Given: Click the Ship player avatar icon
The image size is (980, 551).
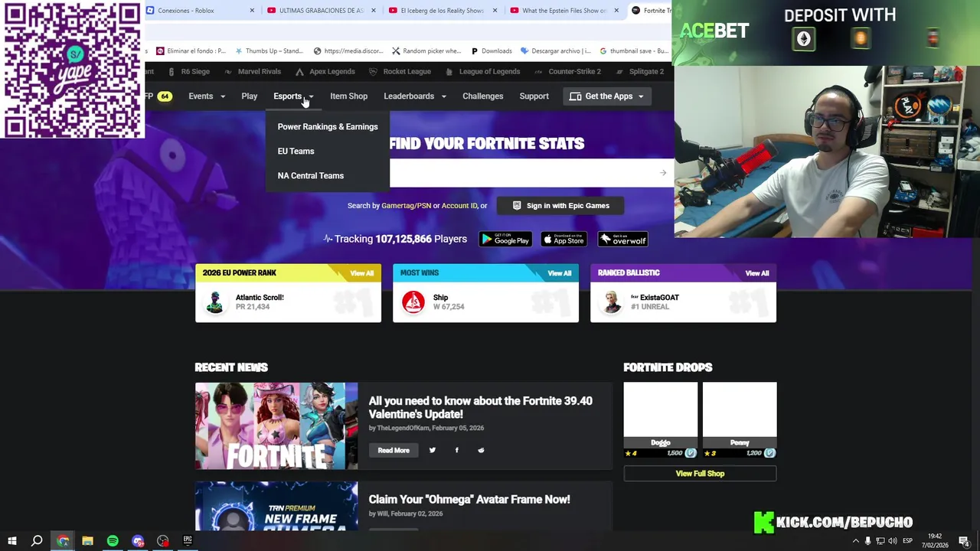Looking at the screenshot, I should tap(413, 302).
